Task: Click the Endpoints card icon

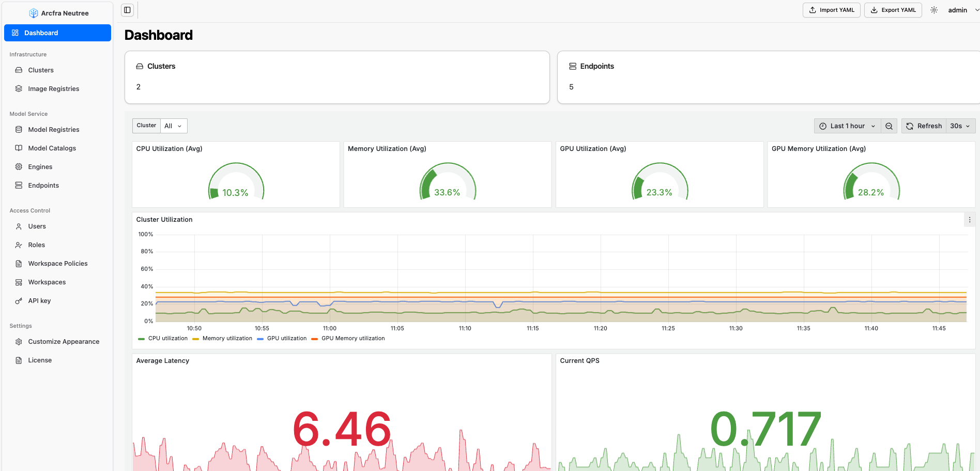Action: 573,66
